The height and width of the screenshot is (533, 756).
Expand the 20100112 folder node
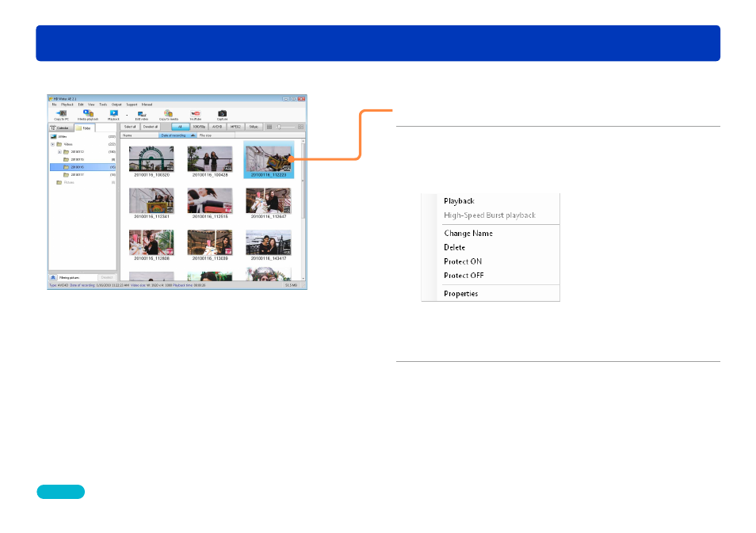(59, 152)
